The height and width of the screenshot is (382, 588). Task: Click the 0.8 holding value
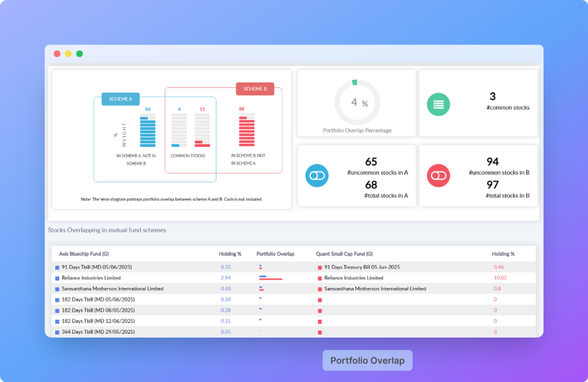[497, 289]
